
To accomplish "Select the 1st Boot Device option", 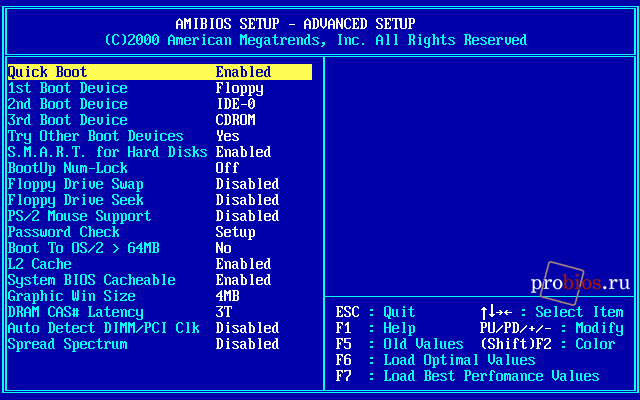I will pyautogui.click(x=68, y=88).
